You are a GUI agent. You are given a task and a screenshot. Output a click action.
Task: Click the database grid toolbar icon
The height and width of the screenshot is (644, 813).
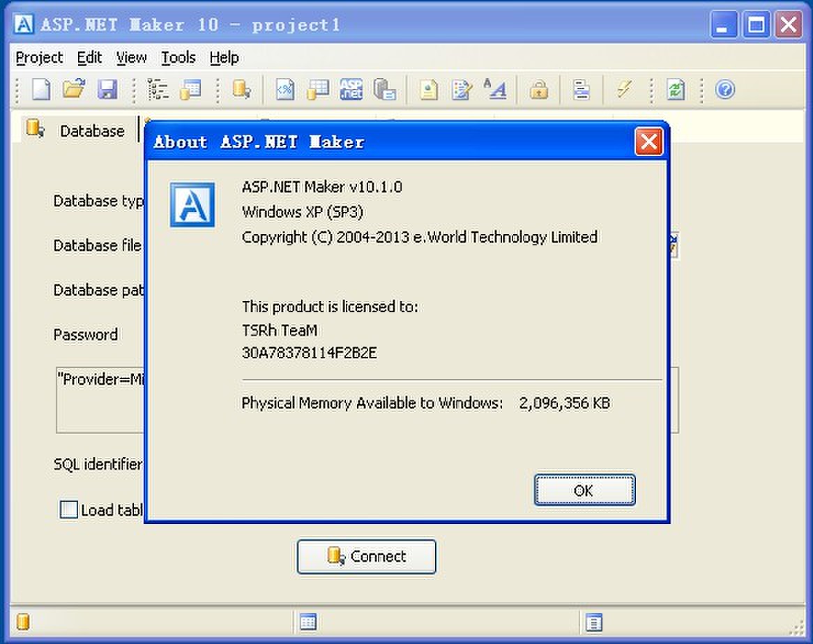(318, 89)
